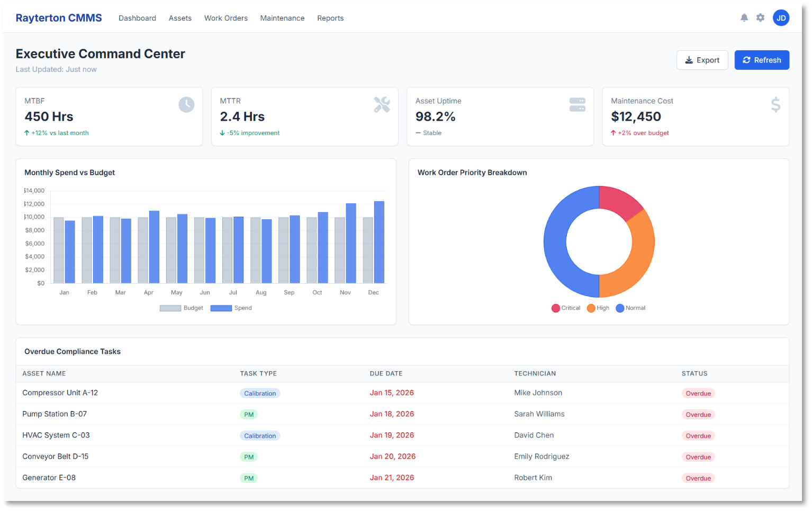
Task: Click the Maintenance Cost dollar icon
Action: click(775, 105)
